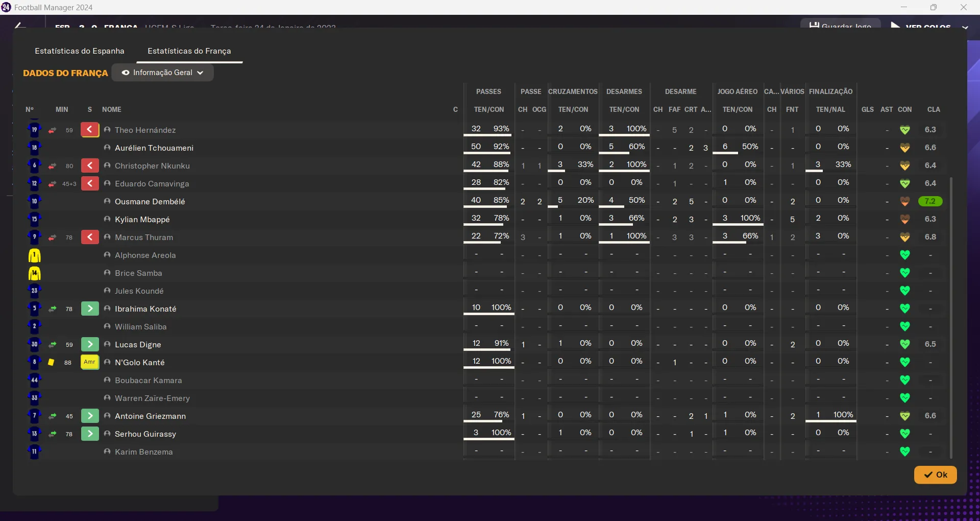The image size is (980, 521).
Task: Open Marcus Thuram player profile
Action: (144, 237)
